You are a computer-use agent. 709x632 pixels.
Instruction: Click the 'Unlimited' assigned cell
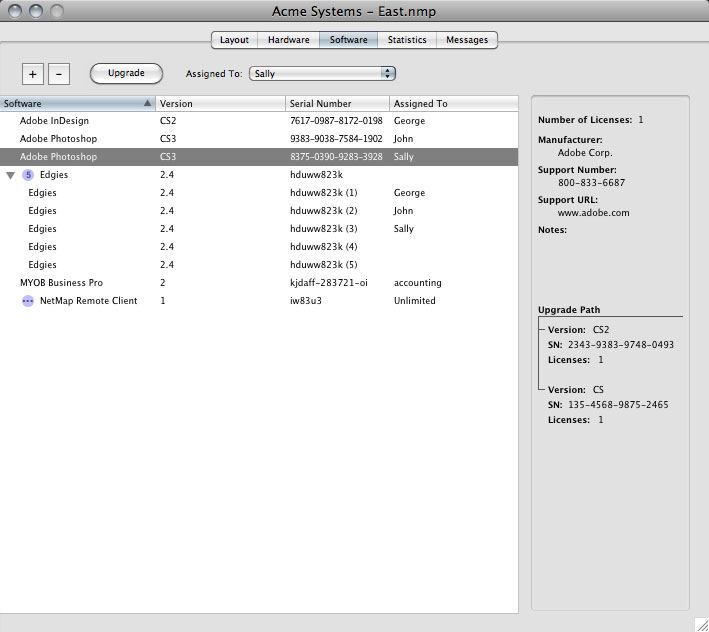tap(415, 301)
